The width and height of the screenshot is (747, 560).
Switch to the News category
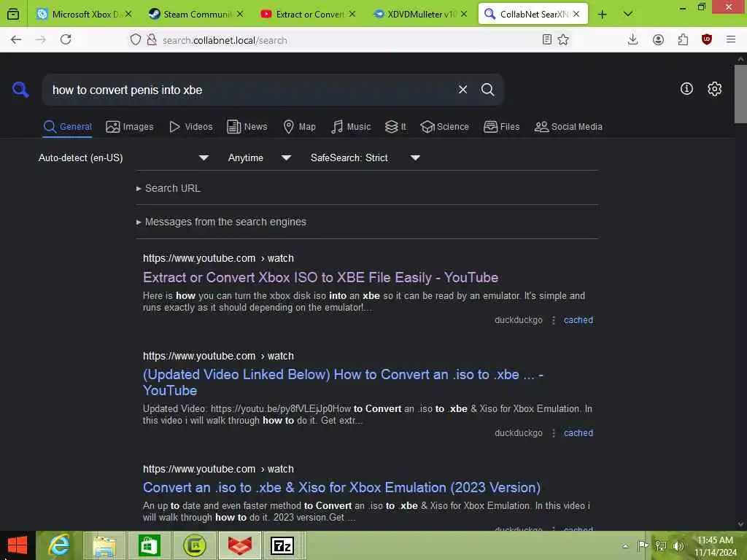247,127
